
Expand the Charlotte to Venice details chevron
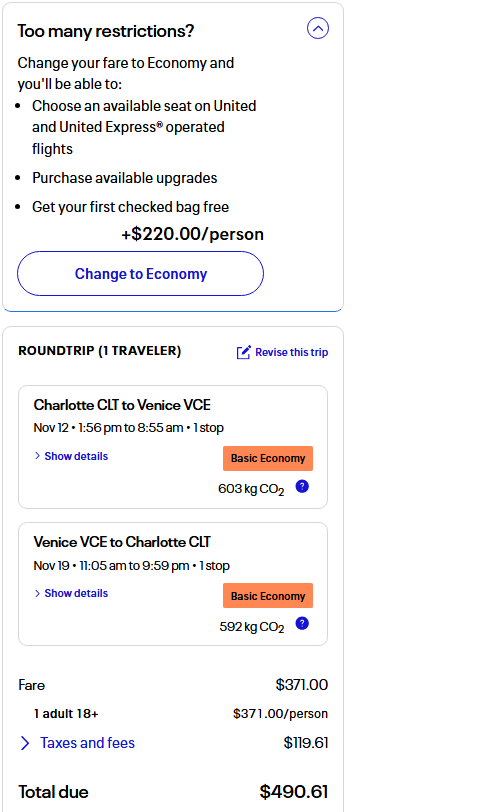(37, 456)
